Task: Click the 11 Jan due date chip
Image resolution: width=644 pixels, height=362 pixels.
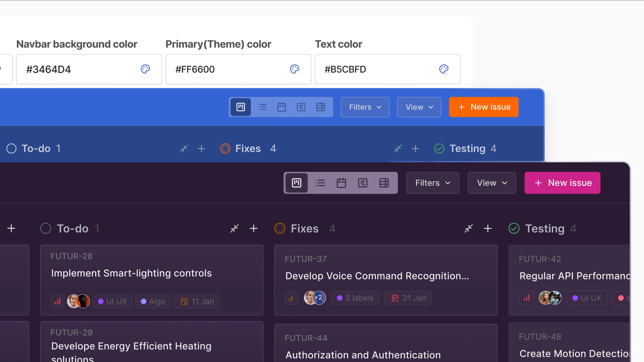Action: tap(197, 301)
